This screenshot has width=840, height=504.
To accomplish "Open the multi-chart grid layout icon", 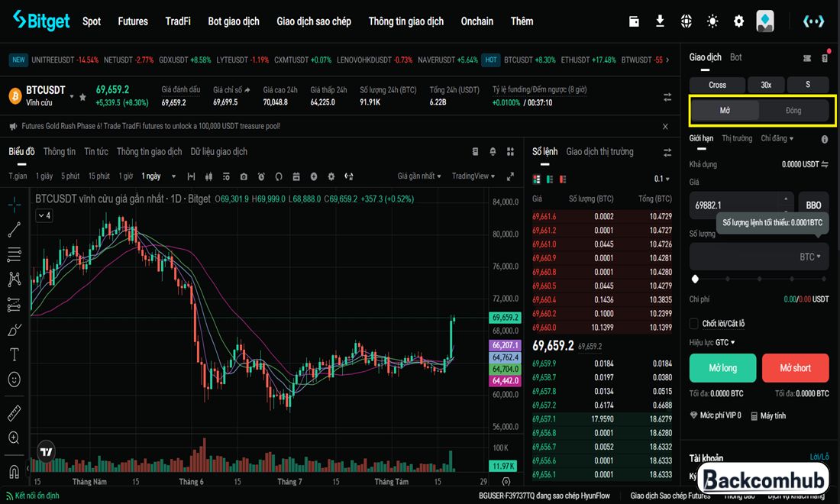I will [511, 151].
